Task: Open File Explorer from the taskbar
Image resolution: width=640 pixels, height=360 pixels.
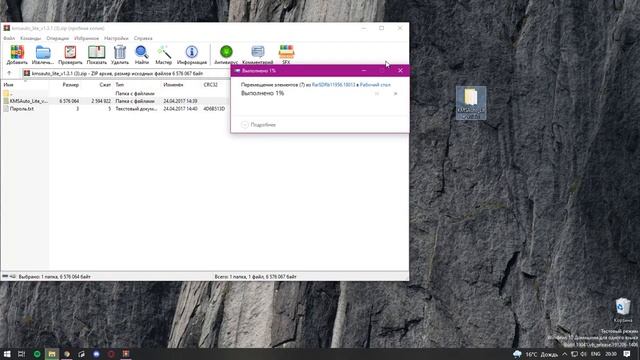Action: click(52, 354)
